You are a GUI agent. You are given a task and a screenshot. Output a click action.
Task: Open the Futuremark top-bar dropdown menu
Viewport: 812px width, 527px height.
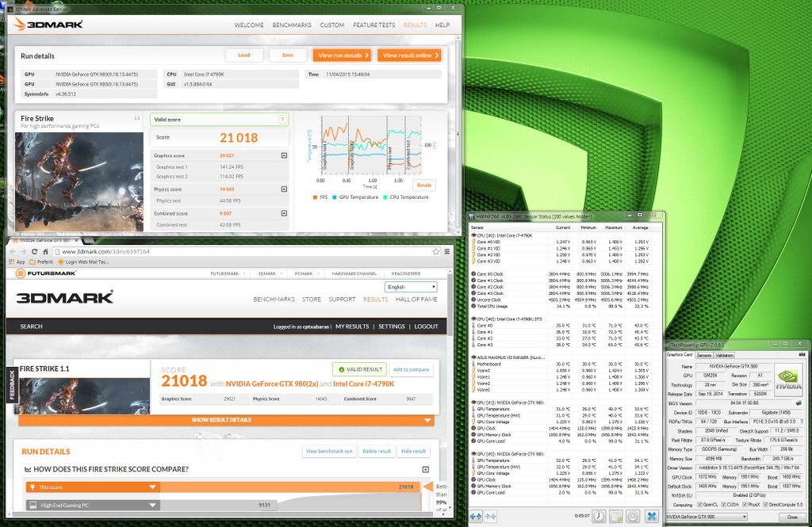coord(228,273)
